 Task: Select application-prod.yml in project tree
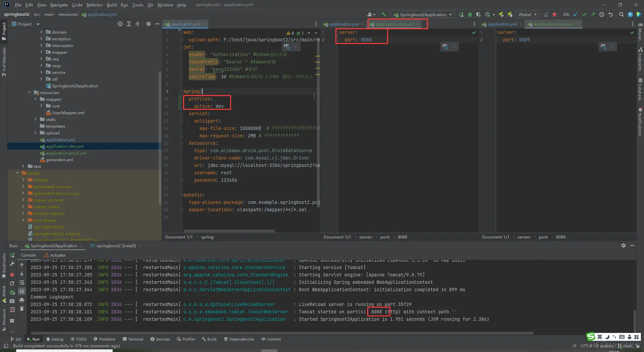pyautogui.click(x=66, y=153)
